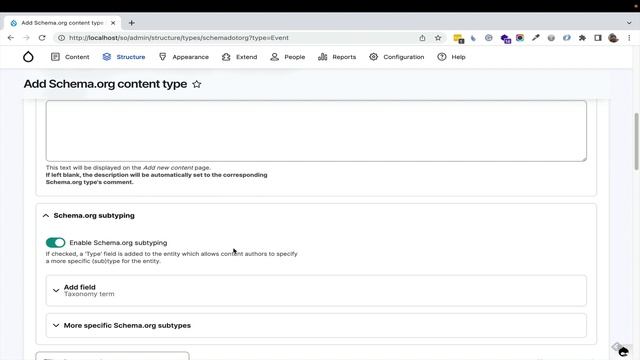Open the Extensions puzzle piece menu
Screen dimensions: 640x360
582,38
